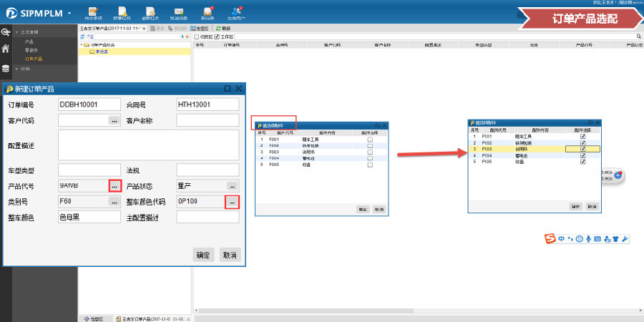Click the 订单编号 input field
The height and width of the screenshot is (322, 644).
point(89,104)
